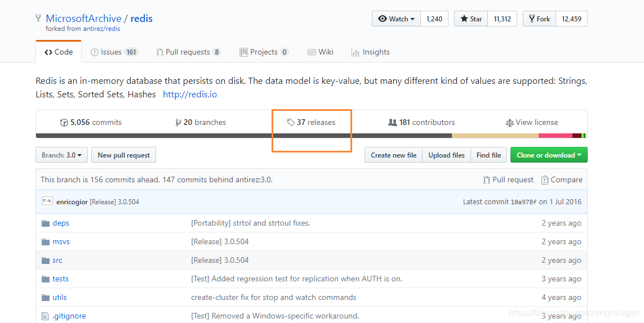
Task: Open the [Release] 3.0.504 commit in msvs row
Action: (220, 242)
